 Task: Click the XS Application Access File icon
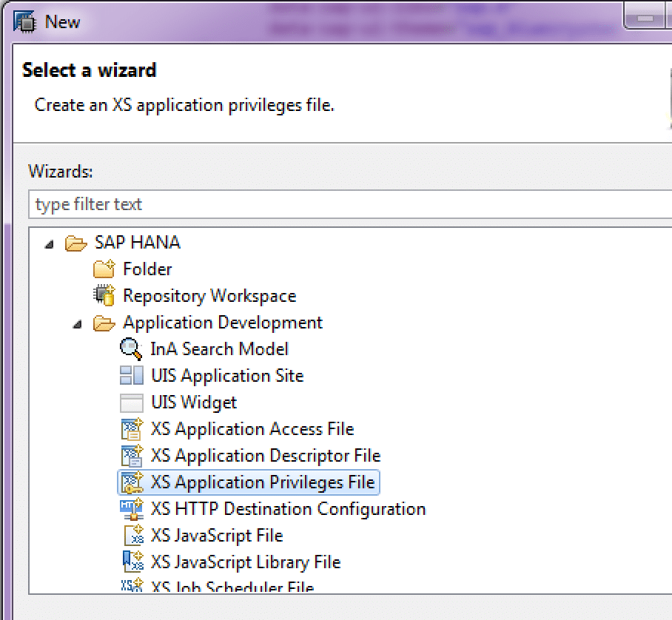click(131, 429)
